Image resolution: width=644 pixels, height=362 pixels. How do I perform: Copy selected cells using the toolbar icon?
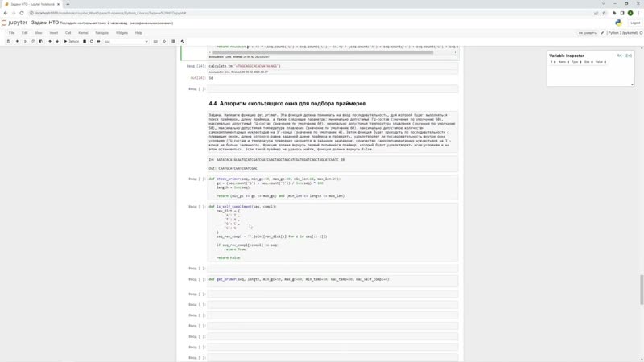(x=33, y=42)
